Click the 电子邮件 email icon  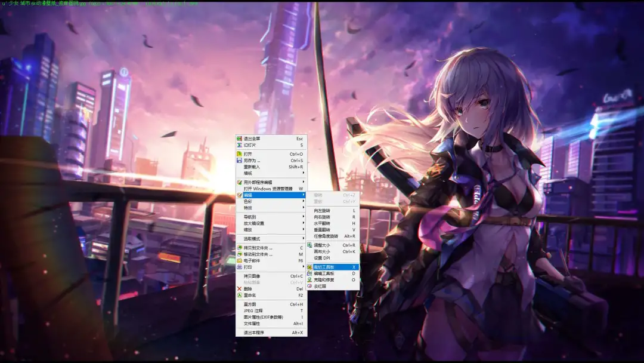pyautogui.click(x=239, y=260)
